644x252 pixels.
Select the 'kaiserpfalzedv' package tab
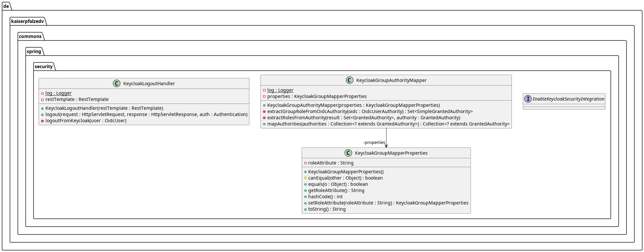click(27, 21)
